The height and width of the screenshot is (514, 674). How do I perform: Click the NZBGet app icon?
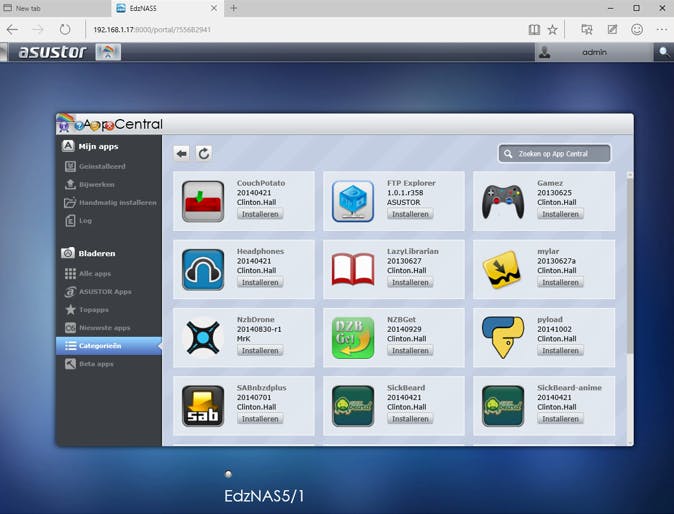coord(352,338)
